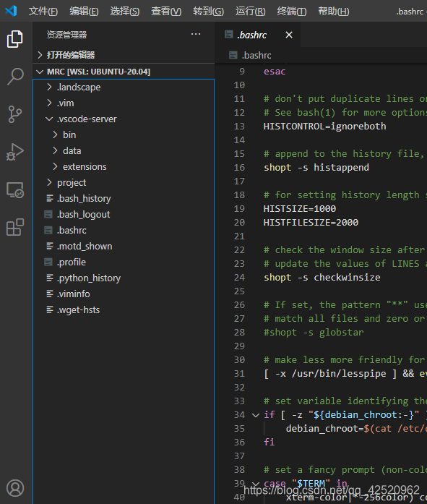Click the #shopt -s globstar comment
This screenshot has height=504, width=427.
pos(314,333)
